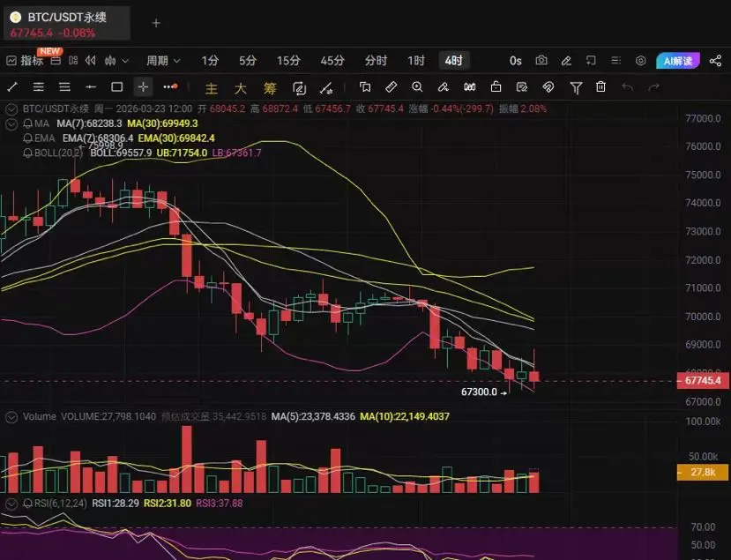Select the brush paint tool
This screenshot has width=731, height=560.
pyautogui.click(x=444, y=87)
